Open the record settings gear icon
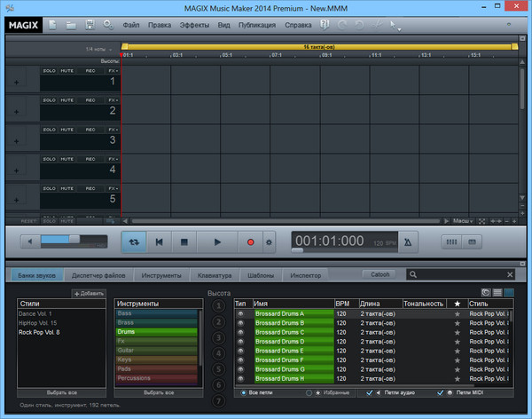The image size is (532, 419). point(270,241)
